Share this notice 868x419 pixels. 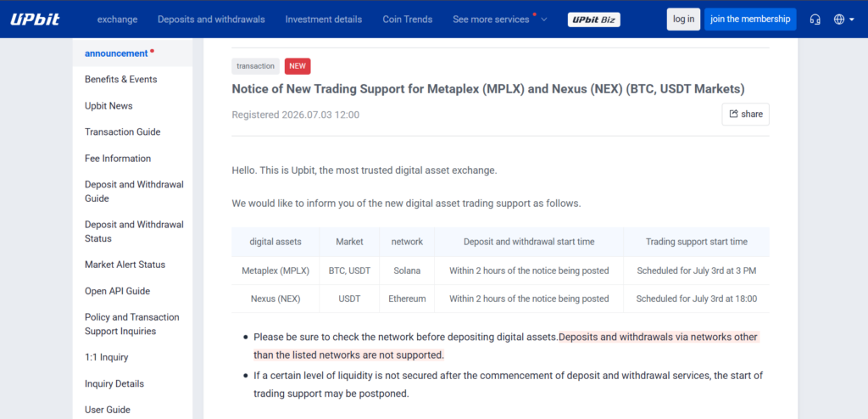[x=746, y=115]
